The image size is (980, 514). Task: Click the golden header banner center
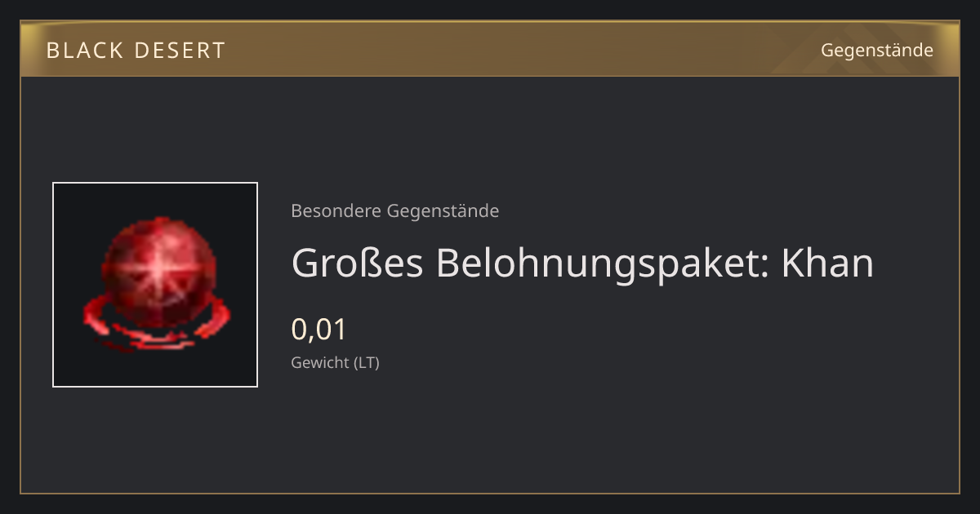click(490, 50)
